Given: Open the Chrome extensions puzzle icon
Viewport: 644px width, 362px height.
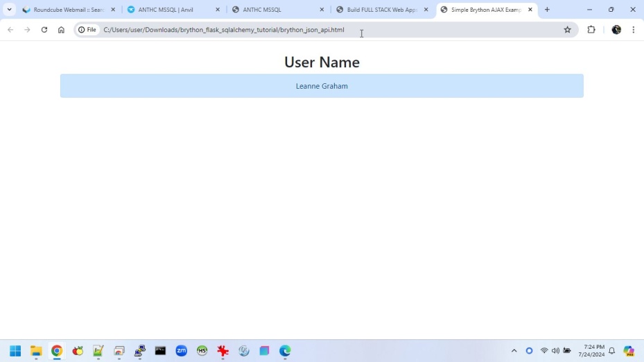Looking at the screenshot, I should coord(591,30).
